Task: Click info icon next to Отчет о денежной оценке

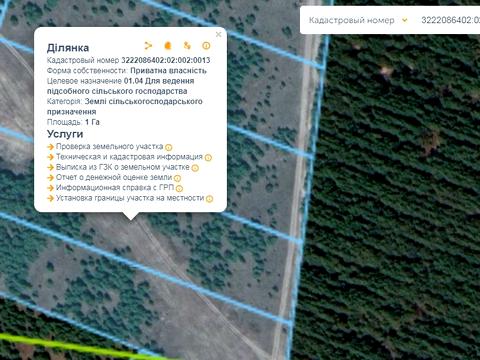Action: click(x=177, y=178)
